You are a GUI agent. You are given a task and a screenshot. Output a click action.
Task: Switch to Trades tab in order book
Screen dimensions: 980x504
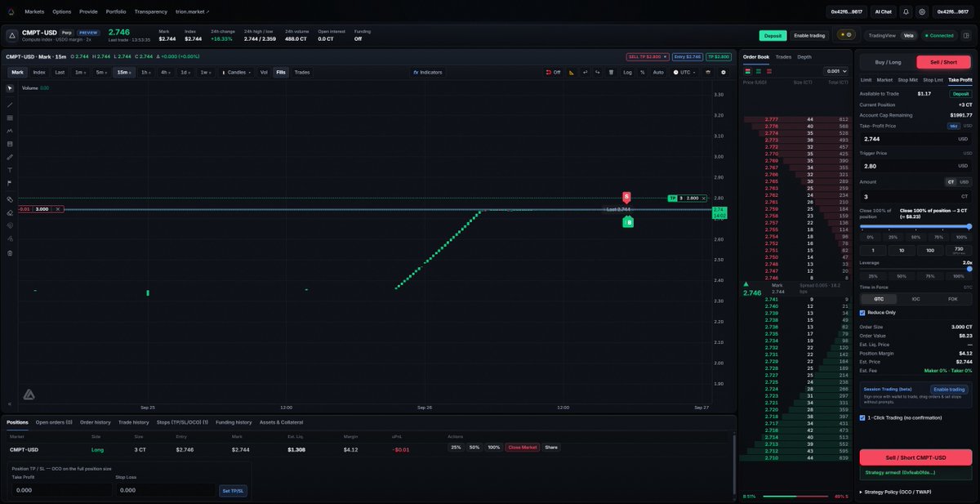pyautogui.click(x=783, y=57)
